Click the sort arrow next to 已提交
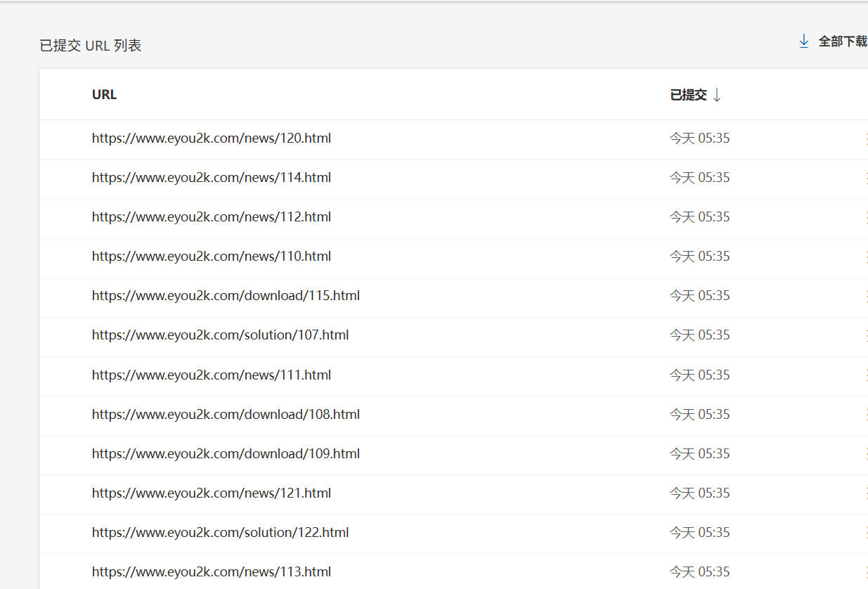 pos(717,95)
